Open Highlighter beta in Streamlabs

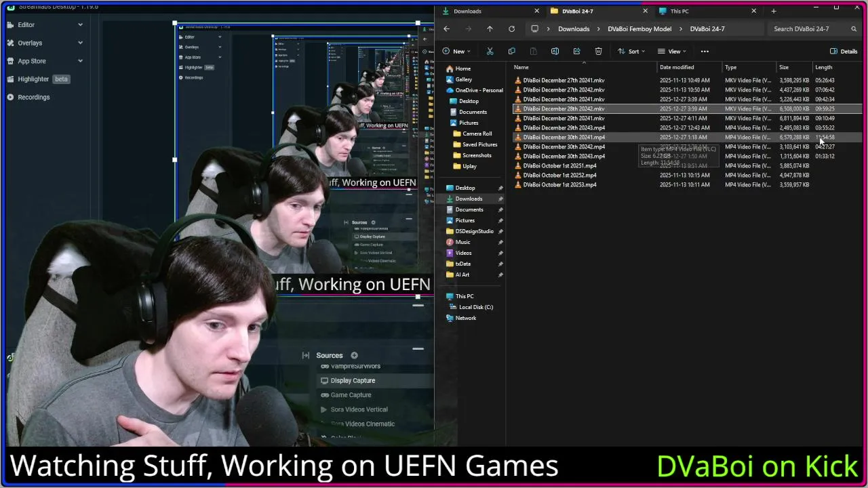point(39,79)
